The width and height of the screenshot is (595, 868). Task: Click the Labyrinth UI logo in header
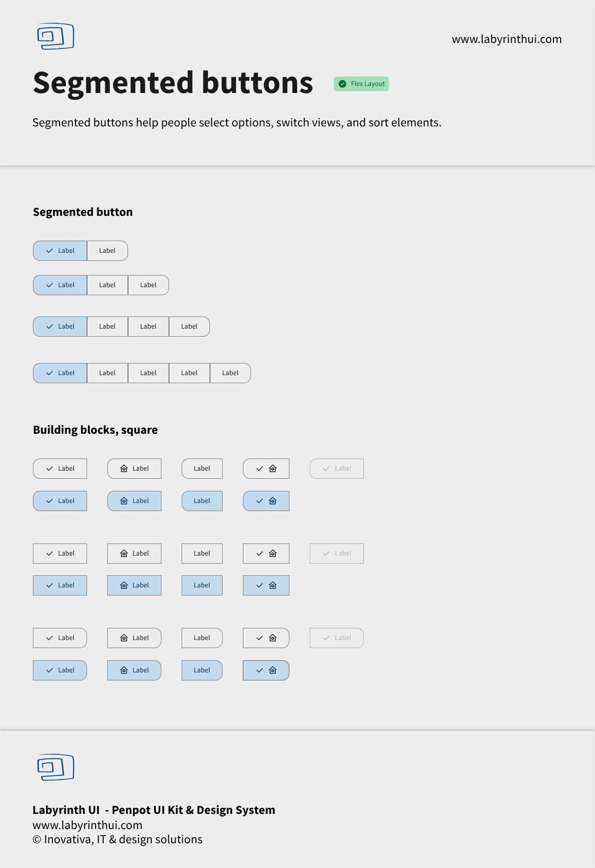coord(56,36)
